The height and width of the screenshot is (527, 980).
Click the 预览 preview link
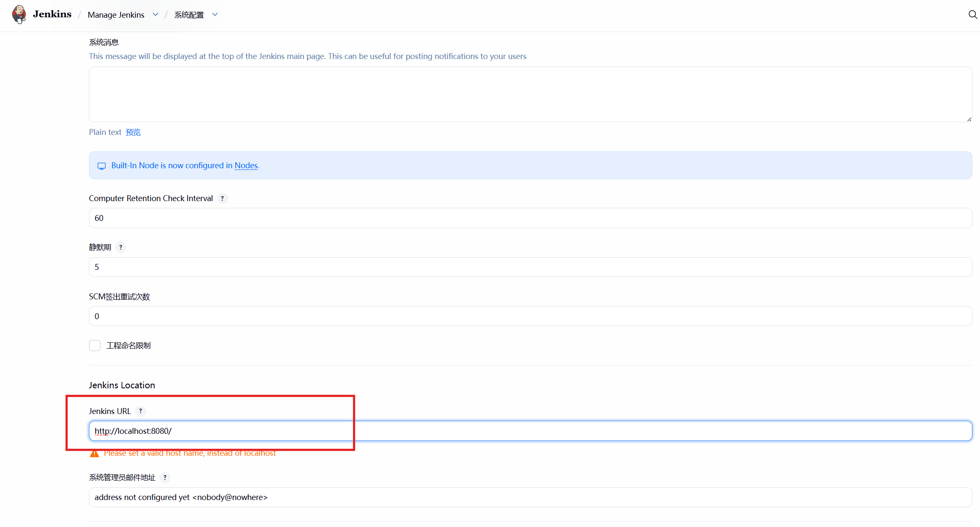133,132
